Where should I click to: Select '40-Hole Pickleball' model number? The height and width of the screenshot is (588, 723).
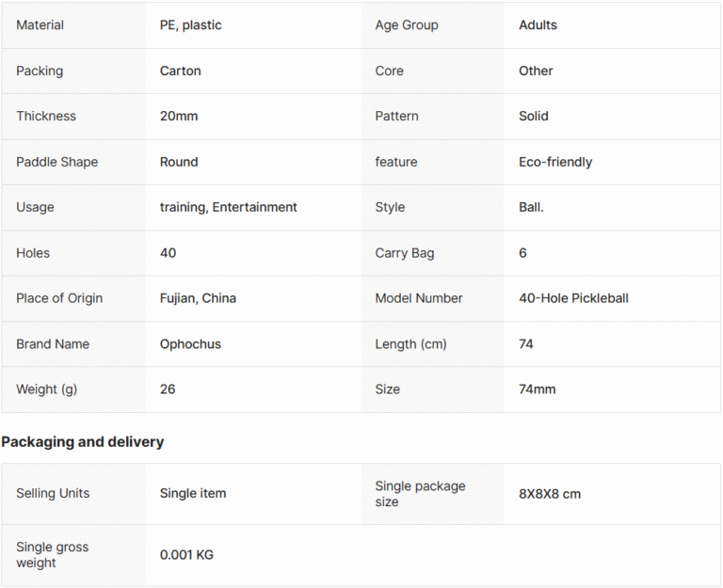pos(573,298)
